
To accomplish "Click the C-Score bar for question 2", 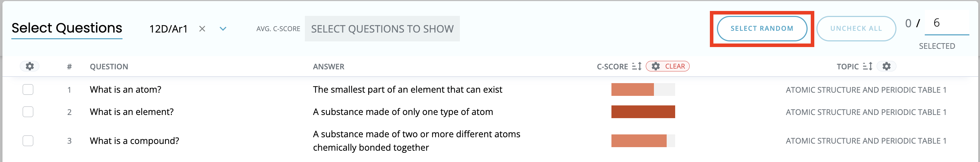I will 643,112.
